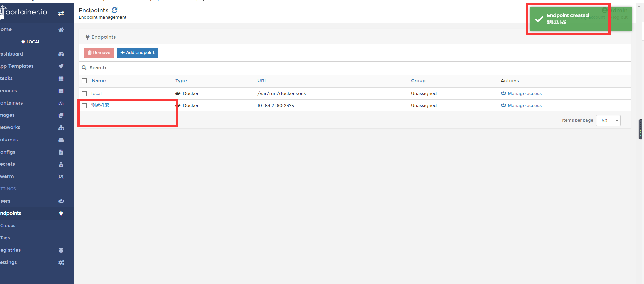Open the Items per page dropdown
The height and width of the screenshot is (284, 644).
[x=608, y=121]
